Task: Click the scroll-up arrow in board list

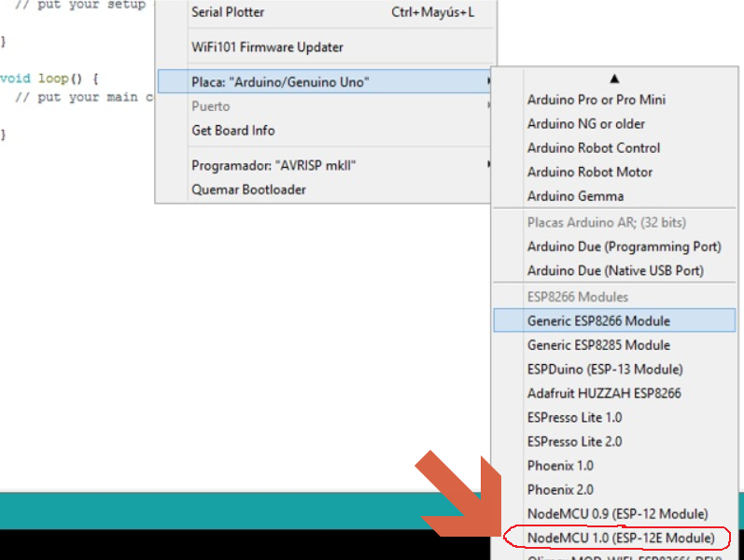Action: pos(614,78)
